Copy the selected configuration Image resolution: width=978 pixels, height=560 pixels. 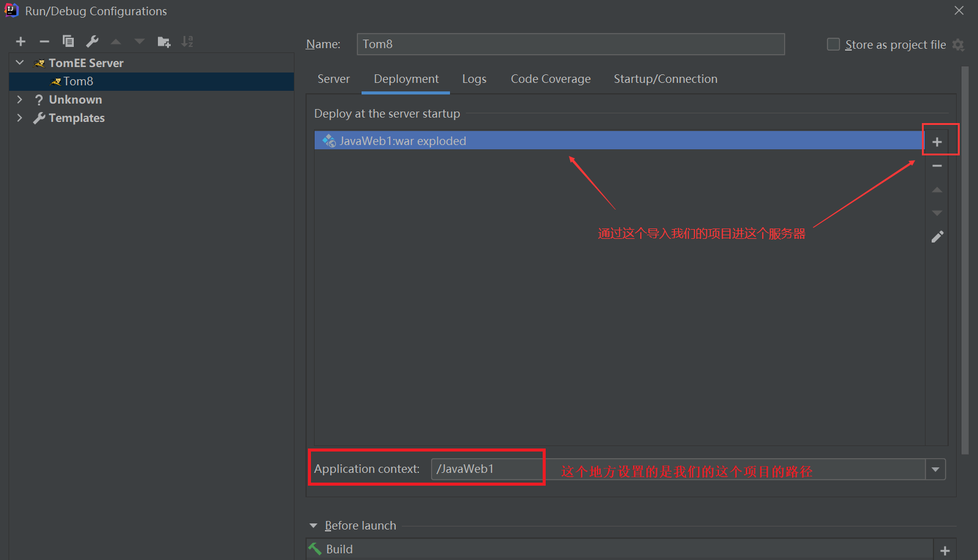(x=68, y=41)
